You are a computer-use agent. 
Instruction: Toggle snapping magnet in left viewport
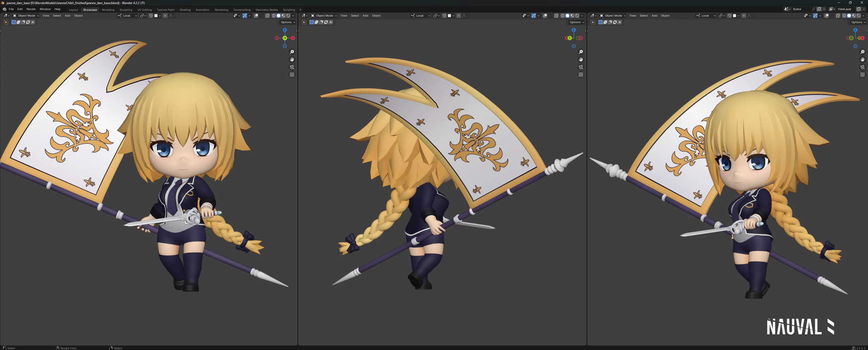coord(151,15)
